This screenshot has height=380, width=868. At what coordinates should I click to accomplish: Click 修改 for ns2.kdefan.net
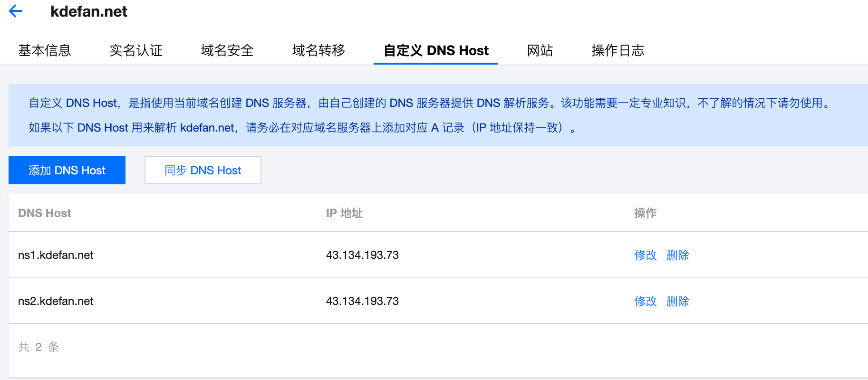(x=646, y=301)
